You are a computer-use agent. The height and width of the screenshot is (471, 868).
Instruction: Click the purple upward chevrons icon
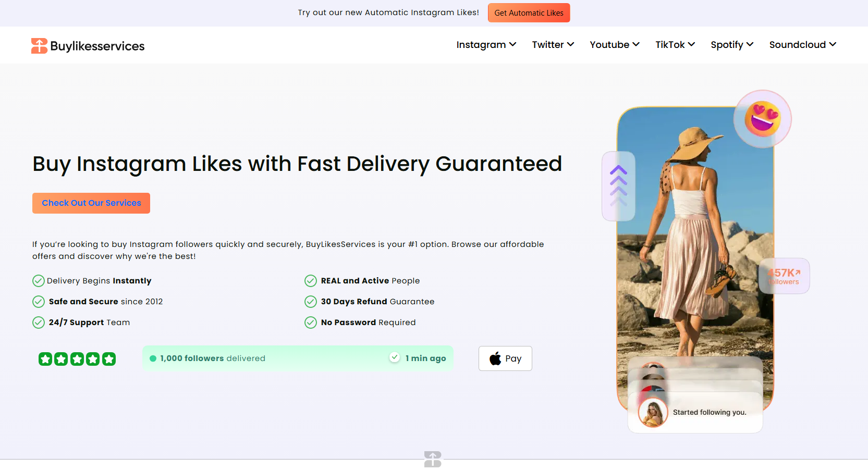click(x=618, y=186)
